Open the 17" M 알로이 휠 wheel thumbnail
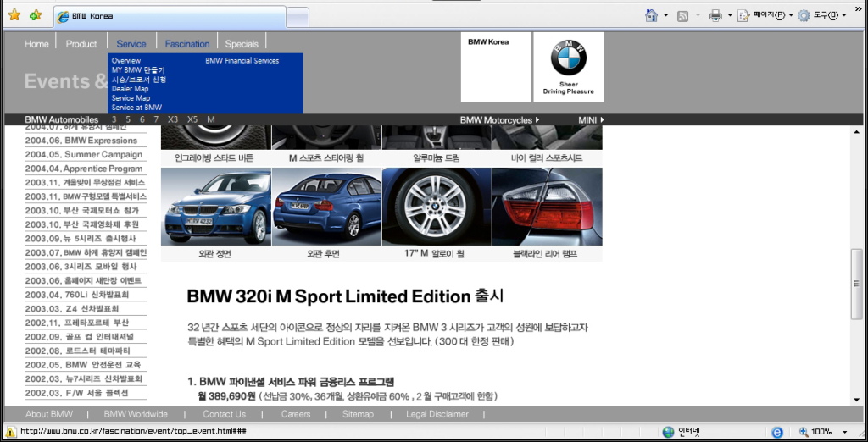 [437, 207]
